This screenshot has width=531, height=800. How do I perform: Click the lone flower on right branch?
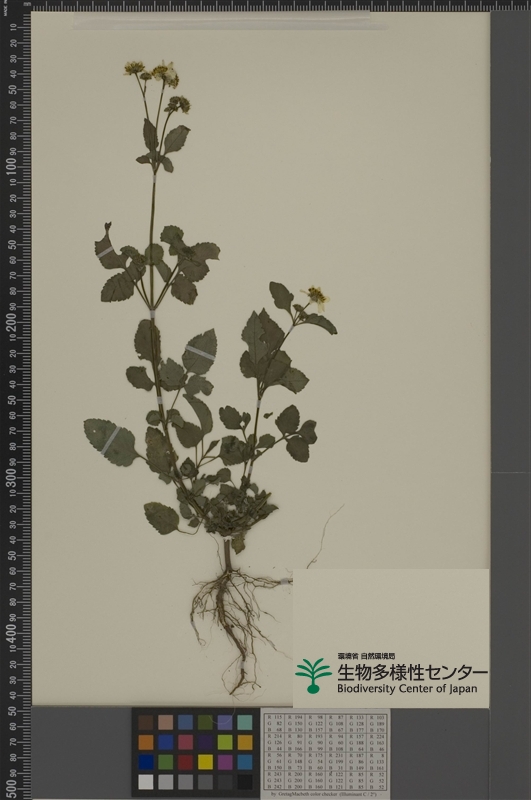(x=316, y=298)
